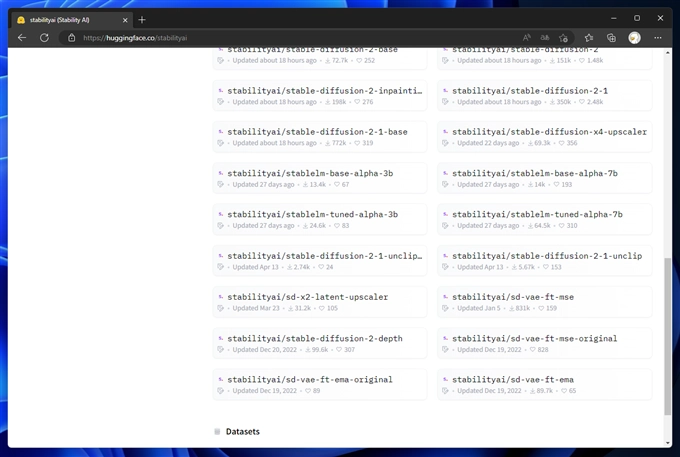Open stabilityai/stable-diffusion-2-1-unclip model
680x457 pixels.
544,261
